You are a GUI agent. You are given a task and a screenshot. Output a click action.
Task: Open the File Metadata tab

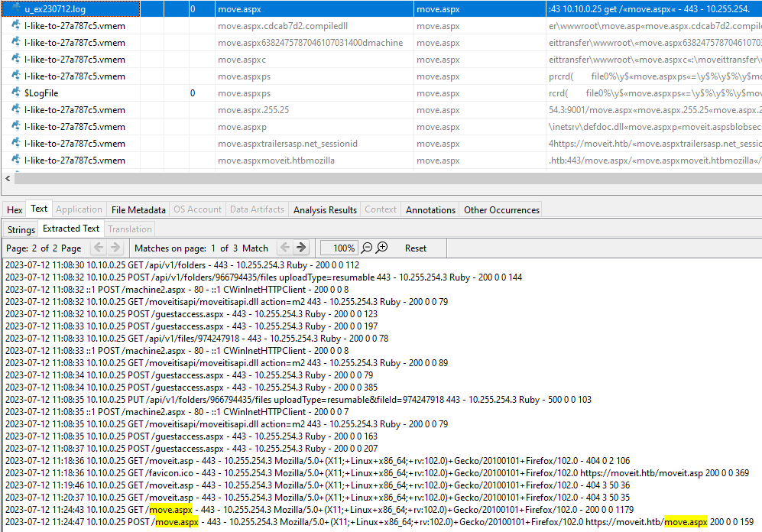point(138,209)
